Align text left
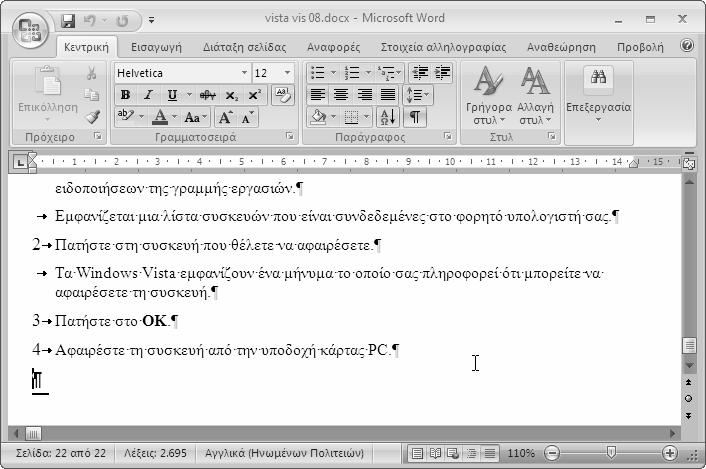Screen dimensions: 706x469 [x=318, y=95]
